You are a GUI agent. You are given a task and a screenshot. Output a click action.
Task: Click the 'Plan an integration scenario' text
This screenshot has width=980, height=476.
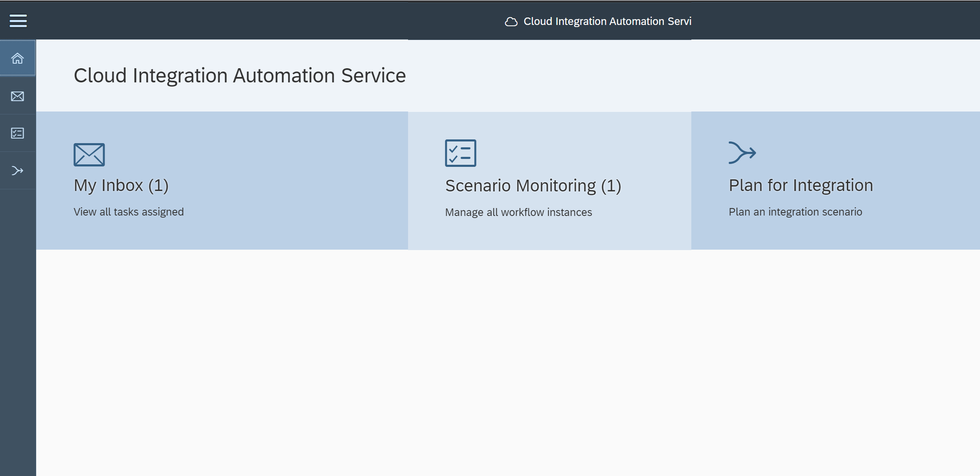[x=795, y=212]
